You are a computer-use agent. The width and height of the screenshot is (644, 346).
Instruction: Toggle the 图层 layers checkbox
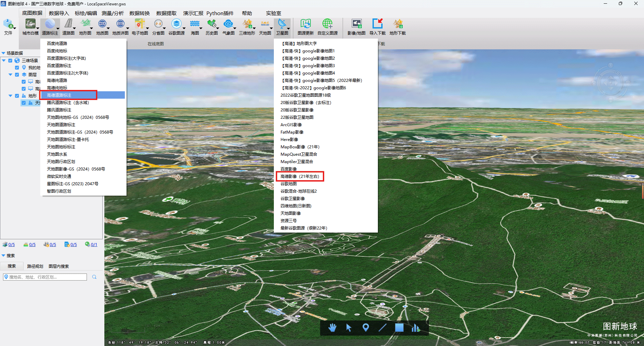(17, 75)
